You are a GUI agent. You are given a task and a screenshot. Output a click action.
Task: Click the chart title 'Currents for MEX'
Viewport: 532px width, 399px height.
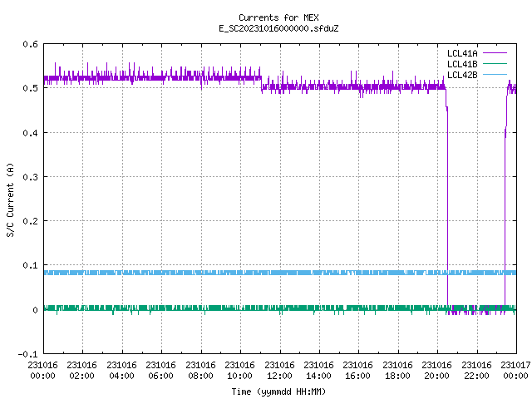pos(278,17)
